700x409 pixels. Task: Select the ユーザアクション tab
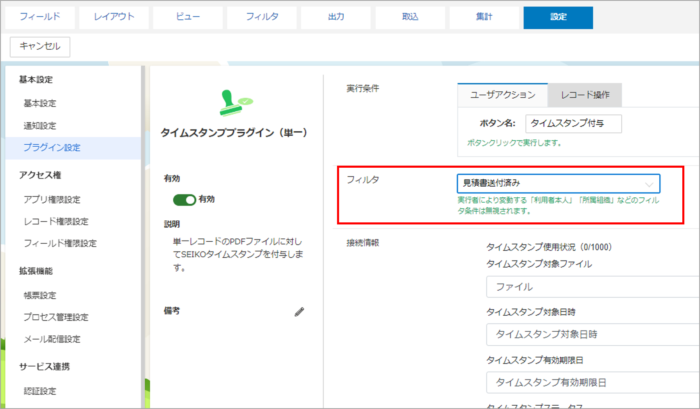503,95
